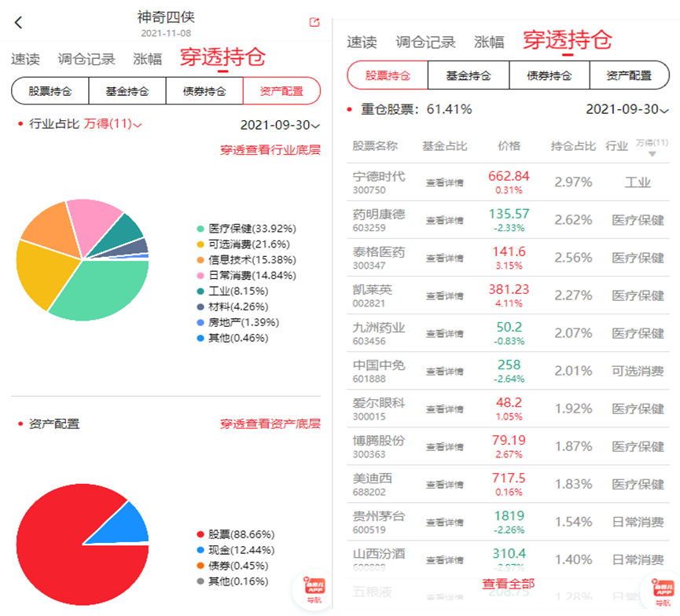This screenshot has height=616, width=680.
Task: Choose 基金持仓 segment in right panel
Action: 469,75
